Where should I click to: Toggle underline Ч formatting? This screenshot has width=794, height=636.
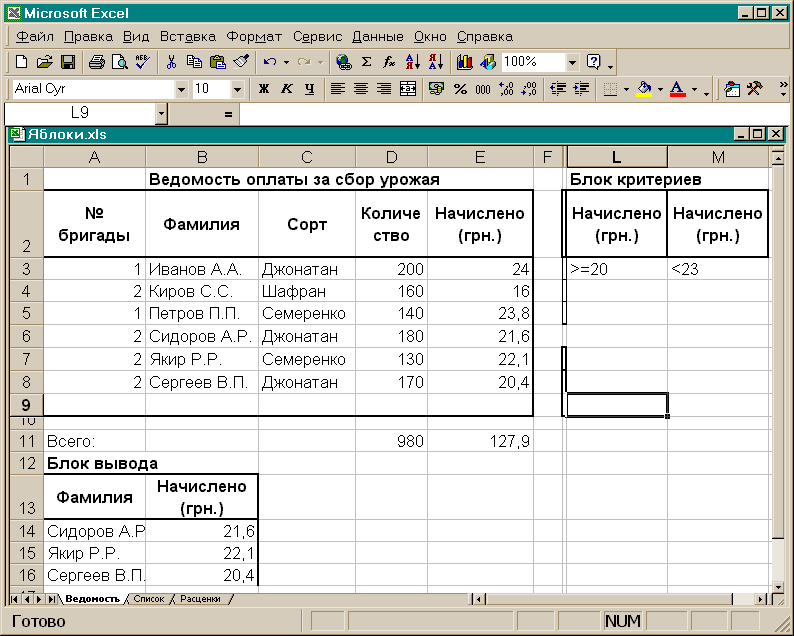[x=310, y=89]
